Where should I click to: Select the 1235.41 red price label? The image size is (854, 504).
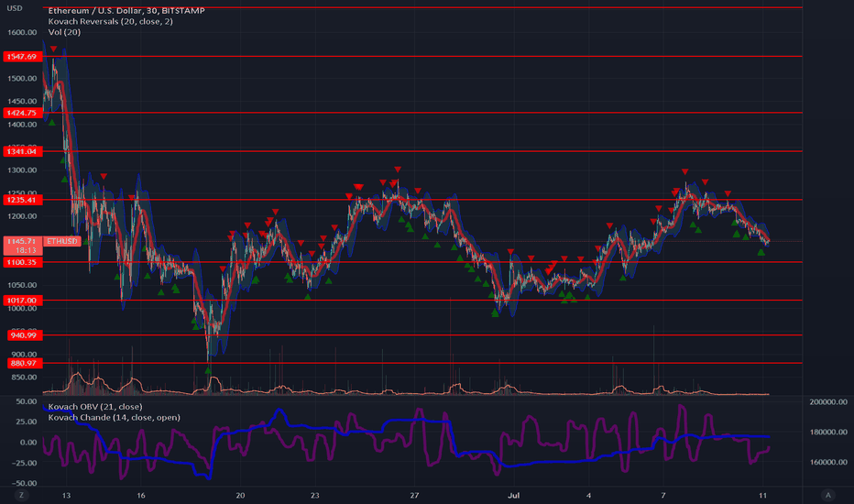pyautogui.click(x=22, y=200)
